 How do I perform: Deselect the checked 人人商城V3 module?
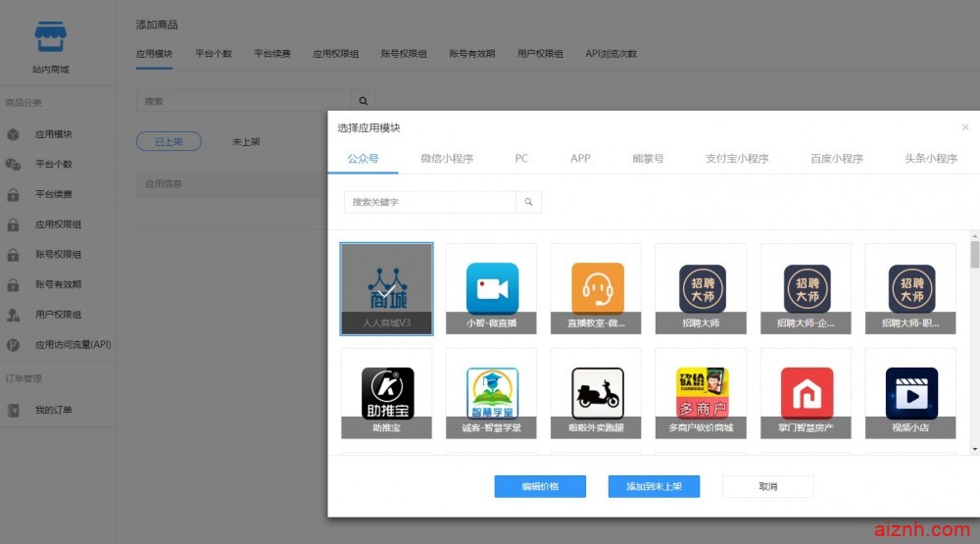point(387,288)
